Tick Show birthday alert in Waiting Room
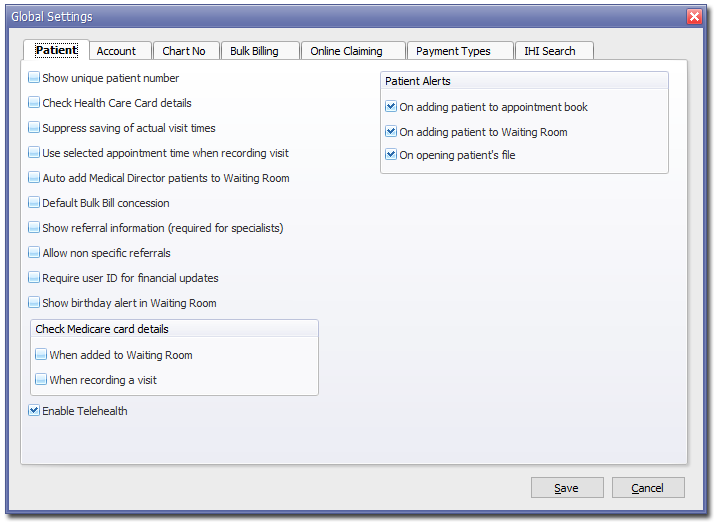Viewport: 715px width, 523px height. coord(34,303)
